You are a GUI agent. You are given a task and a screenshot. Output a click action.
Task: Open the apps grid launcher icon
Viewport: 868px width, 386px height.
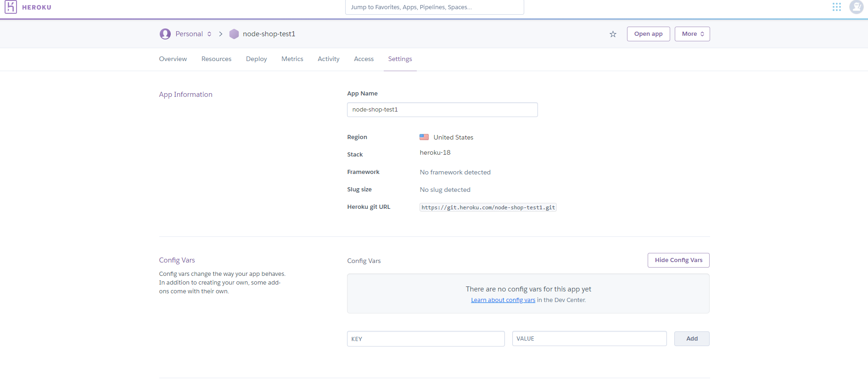[x=837, y=7]
